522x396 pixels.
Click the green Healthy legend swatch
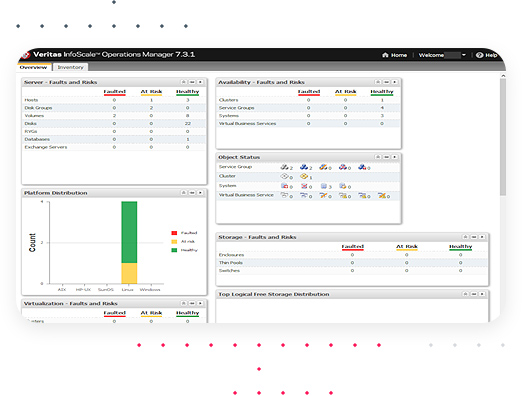coord(174,250)
